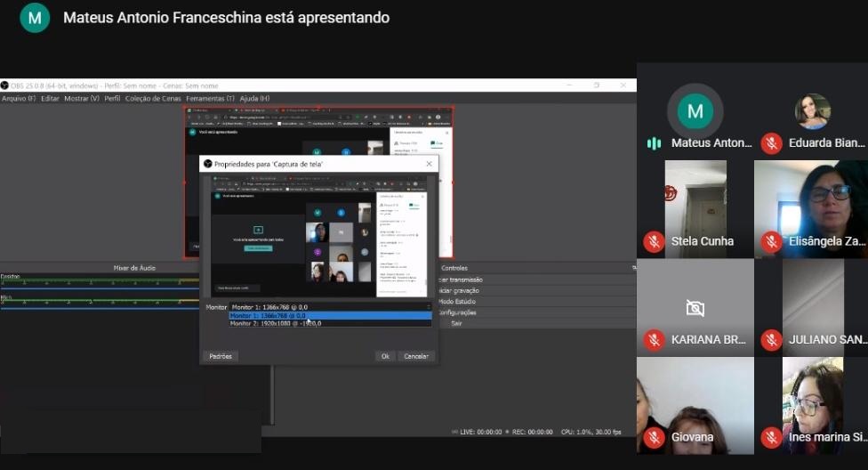Click Eduarda Bian's muted microphone icon
Viewport: 868px width, 470px height.
click(x=771, y=142)
